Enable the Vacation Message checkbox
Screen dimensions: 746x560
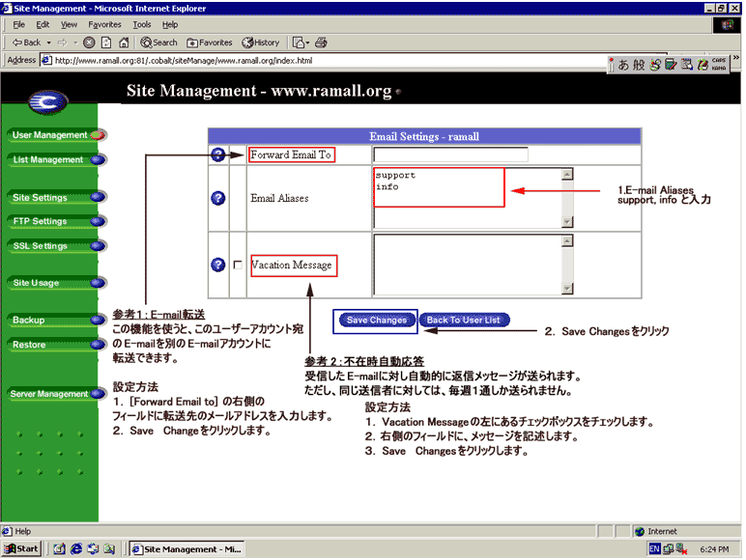(238, 266)
